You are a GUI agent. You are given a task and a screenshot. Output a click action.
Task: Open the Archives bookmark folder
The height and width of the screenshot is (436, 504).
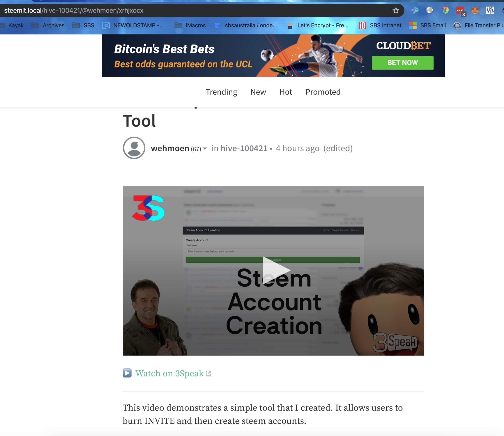[x=48, y=25]
